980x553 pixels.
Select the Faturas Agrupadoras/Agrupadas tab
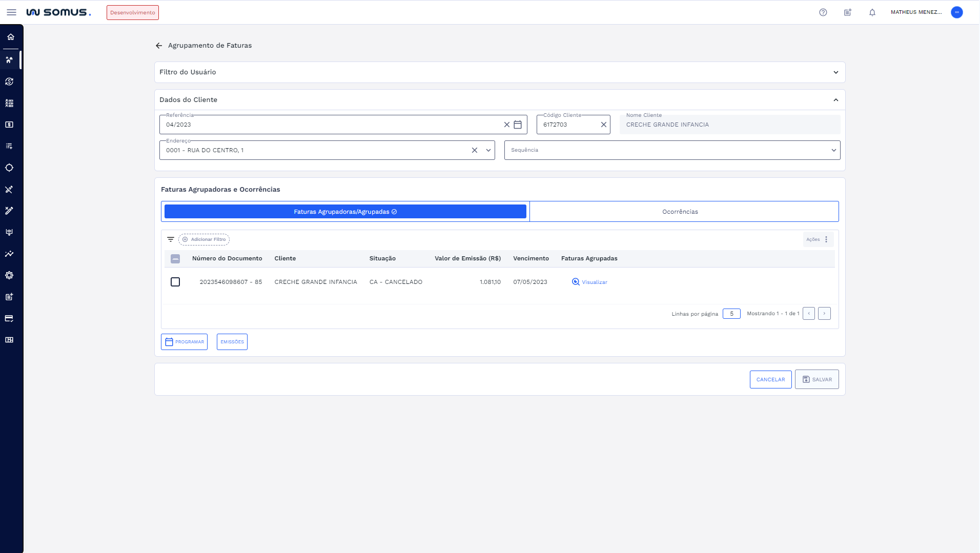coord(345,212)
